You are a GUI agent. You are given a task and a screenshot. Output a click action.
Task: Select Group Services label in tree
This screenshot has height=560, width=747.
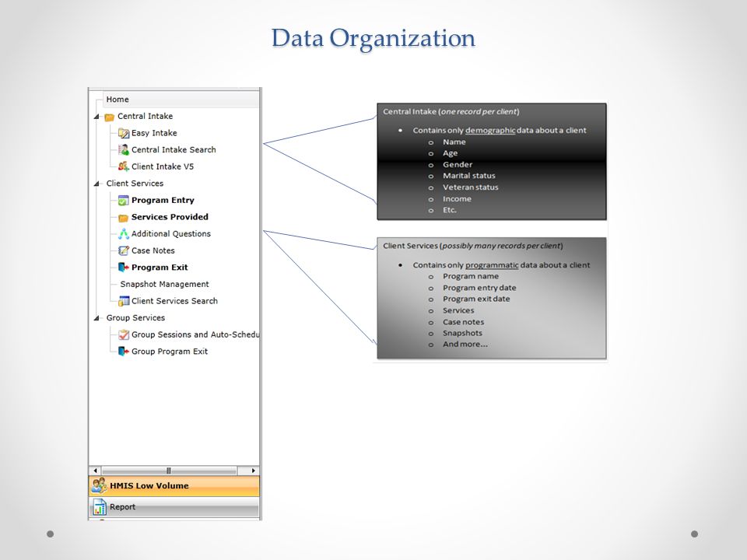click(135, 317)
